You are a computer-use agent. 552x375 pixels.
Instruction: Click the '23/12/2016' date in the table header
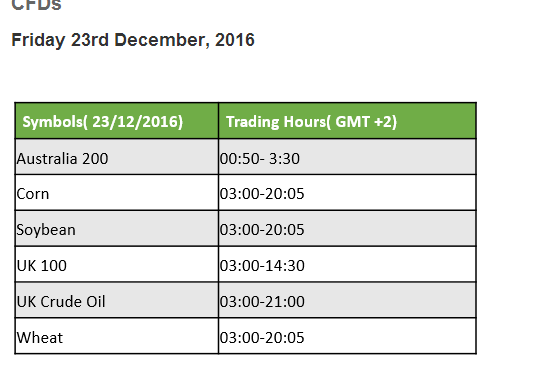135,122
